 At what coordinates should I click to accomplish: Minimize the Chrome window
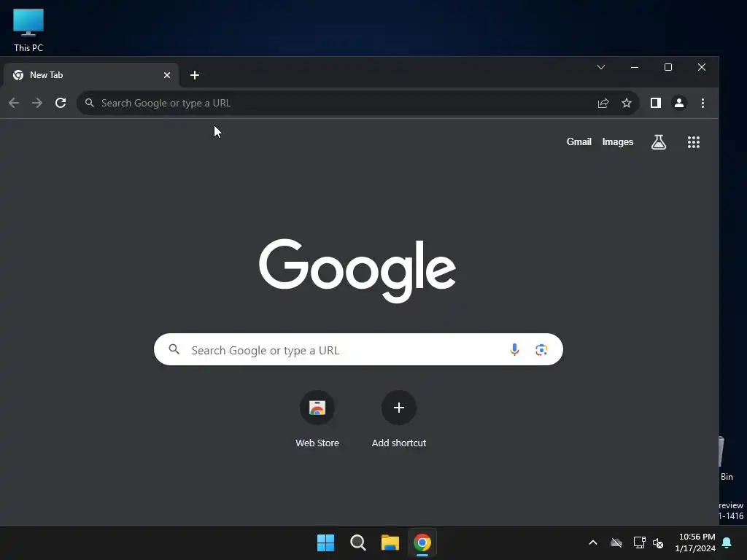coord(635,67)
